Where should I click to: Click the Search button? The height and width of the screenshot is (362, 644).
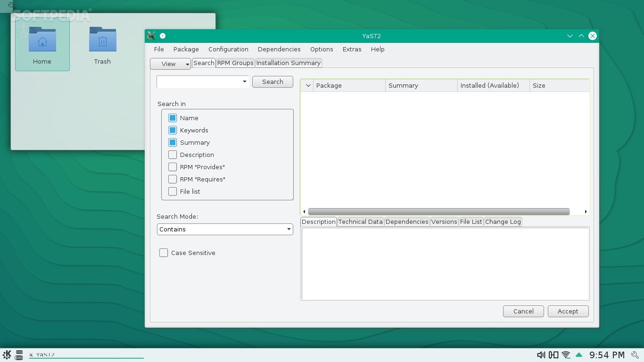pos(272,82)
